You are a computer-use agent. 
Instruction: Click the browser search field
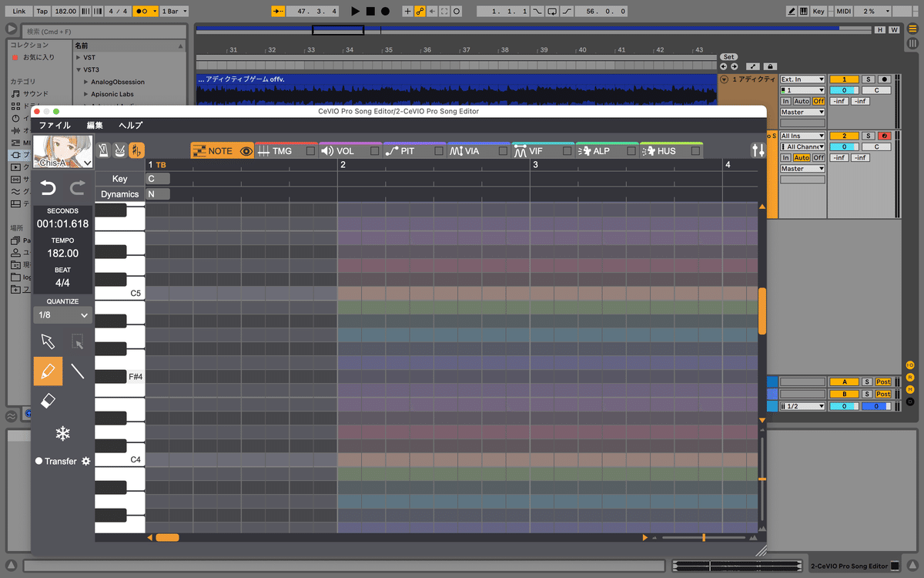(105, 32)
